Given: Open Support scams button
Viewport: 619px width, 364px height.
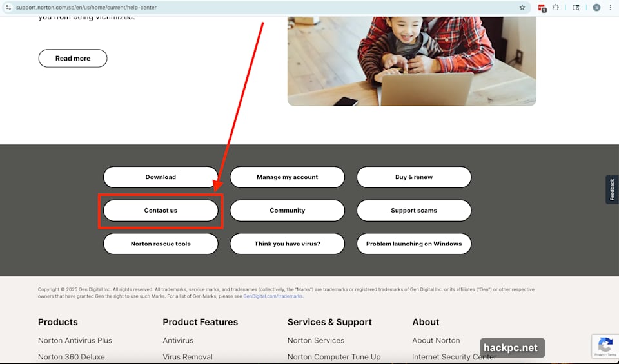Looking at the screenshot, I should 414,211.
